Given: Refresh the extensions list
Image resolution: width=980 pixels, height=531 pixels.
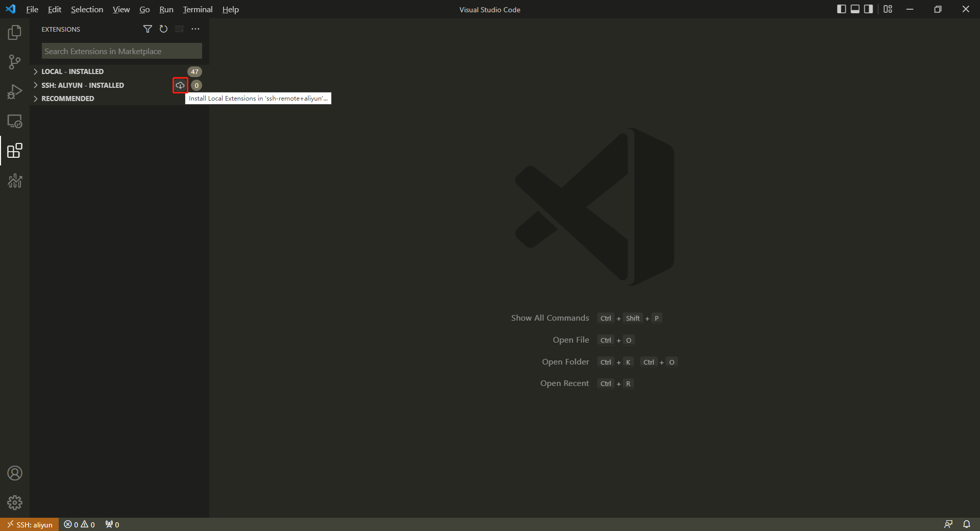Looking at the screenshot, I should tap(163, 29).
